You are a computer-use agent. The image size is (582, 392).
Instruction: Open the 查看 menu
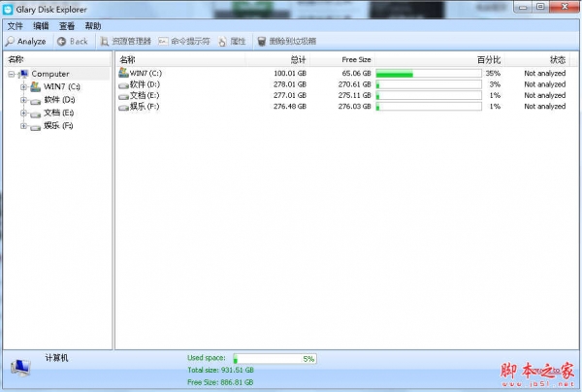pyautogui.click(x=67, y=26)
